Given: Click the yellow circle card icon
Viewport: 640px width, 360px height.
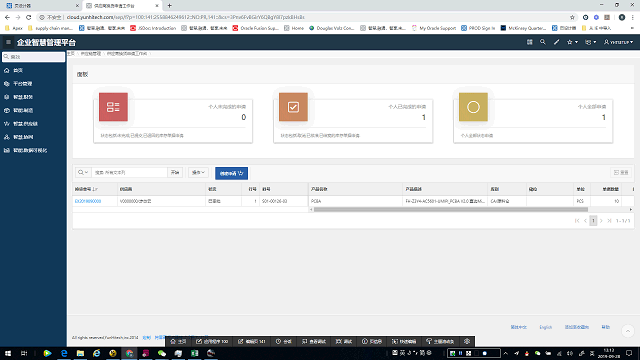Looking at the screenshot, I should (473, 107).
